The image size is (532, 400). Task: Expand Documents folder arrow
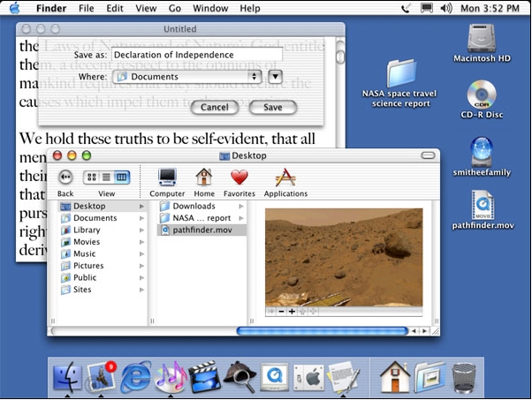141,218
